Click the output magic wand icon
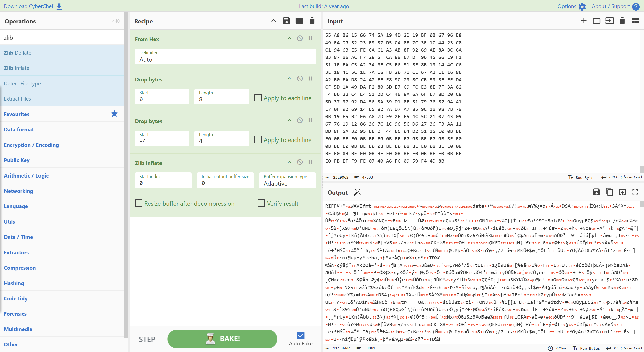The height and width of the screenshot is (352, 644). [x=357, y=192]
